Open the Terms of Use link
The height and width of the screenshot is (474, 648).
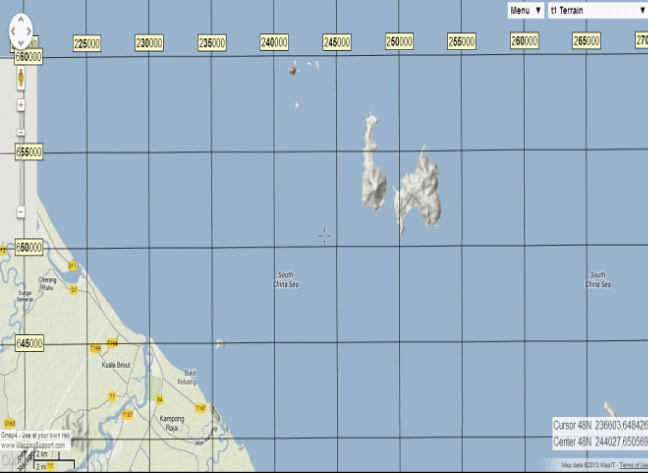pyautogui.click(x=632, y=466)
